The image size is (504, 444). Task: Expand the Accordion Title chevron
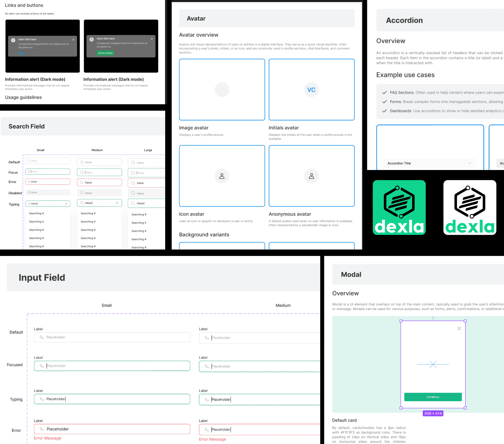tap(470, 163)
